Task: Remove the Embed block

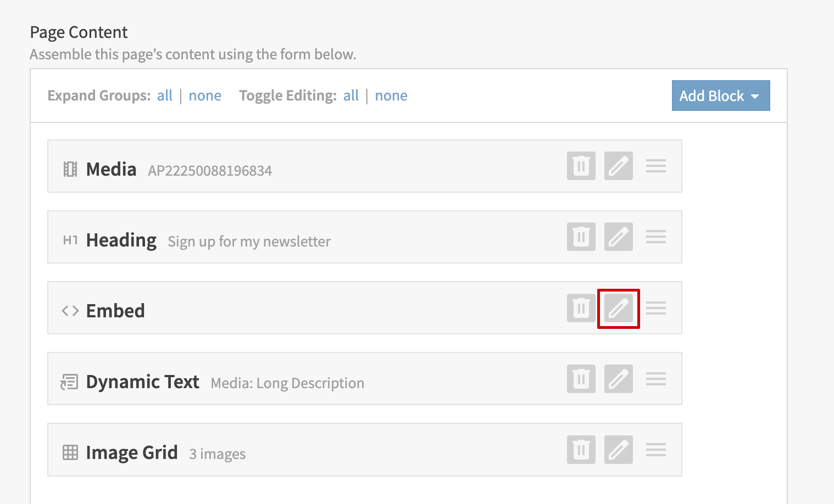Action: (x=581, y=308)
